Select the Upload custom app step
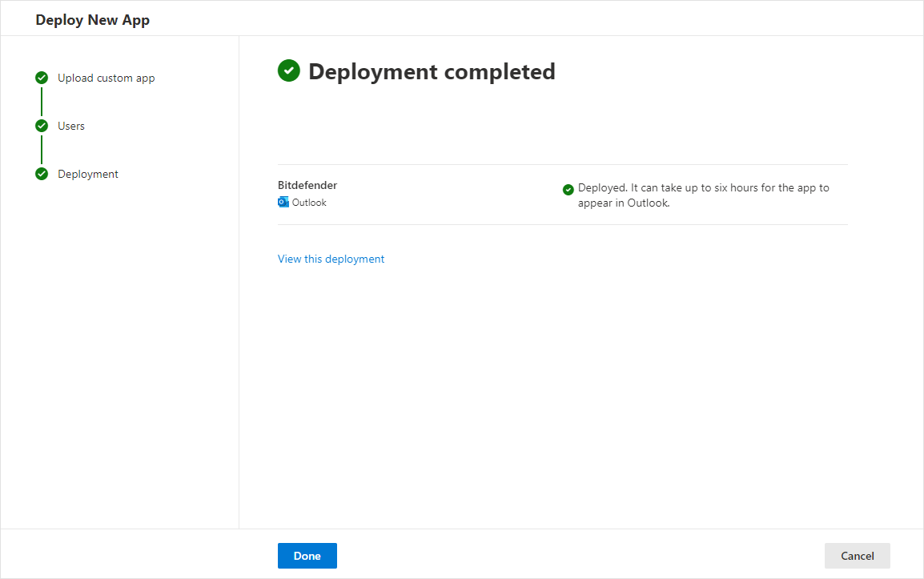The image size is (924, 579). (106, 78)
